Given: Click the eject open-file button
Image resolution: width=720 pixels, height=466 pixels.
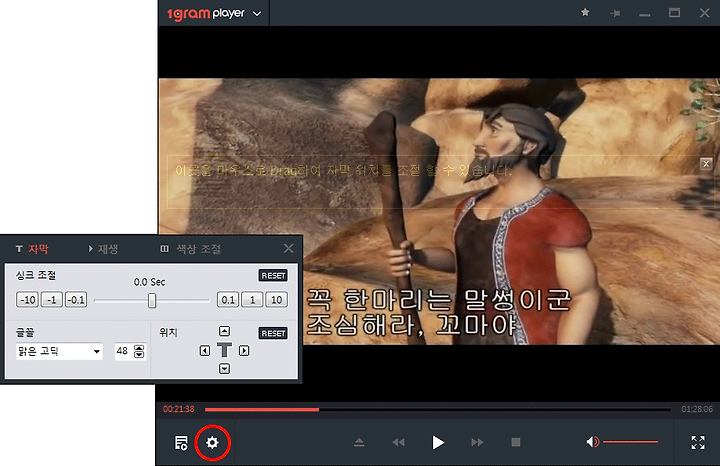Looking at the screenshot, I should pyautogui.click(x=359, y=443).
